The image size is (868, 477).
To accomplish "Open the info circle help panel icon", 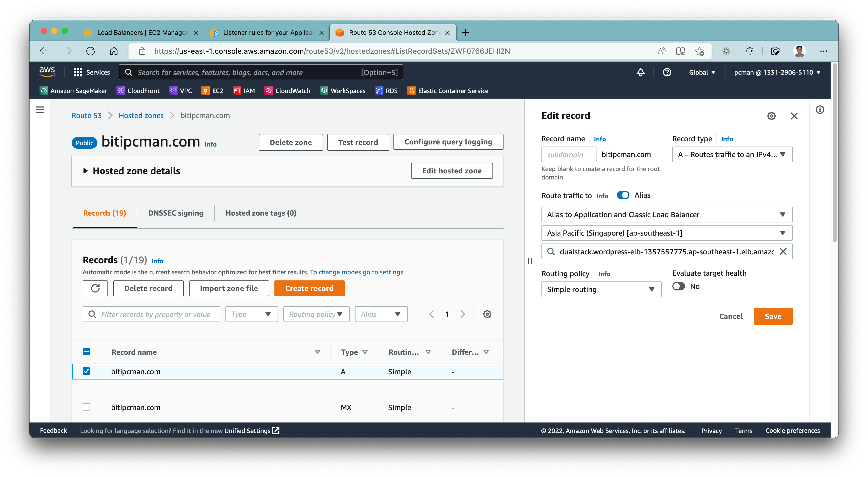I will (x=820, y=110).
